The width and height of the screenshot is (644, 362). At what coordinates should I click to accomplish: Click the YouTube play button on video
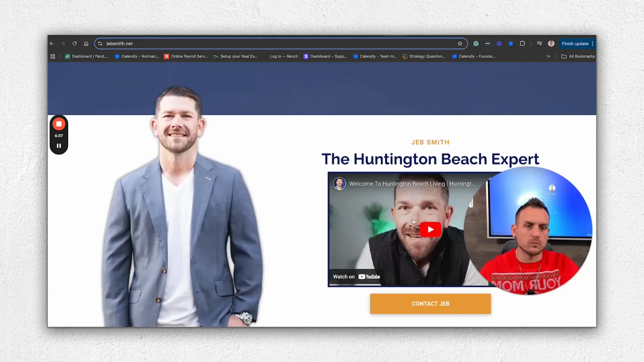(x=430, y=229)
